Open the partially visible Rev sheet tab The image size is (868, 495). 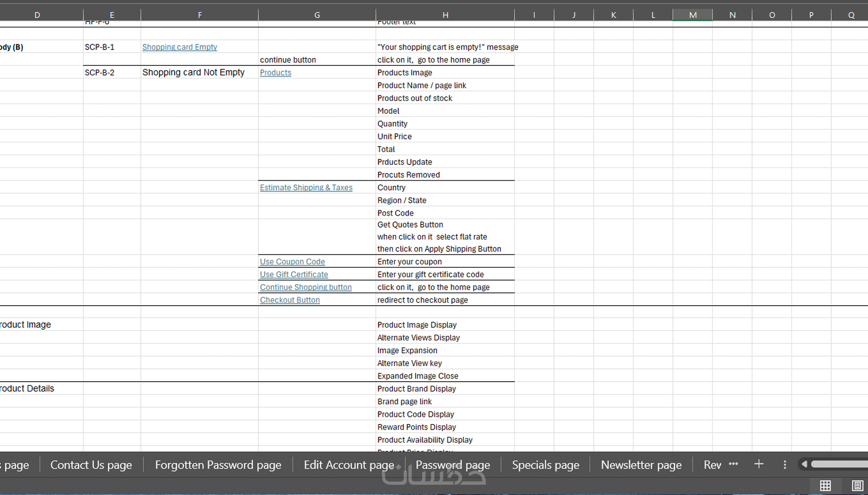[x=712, y=465]
